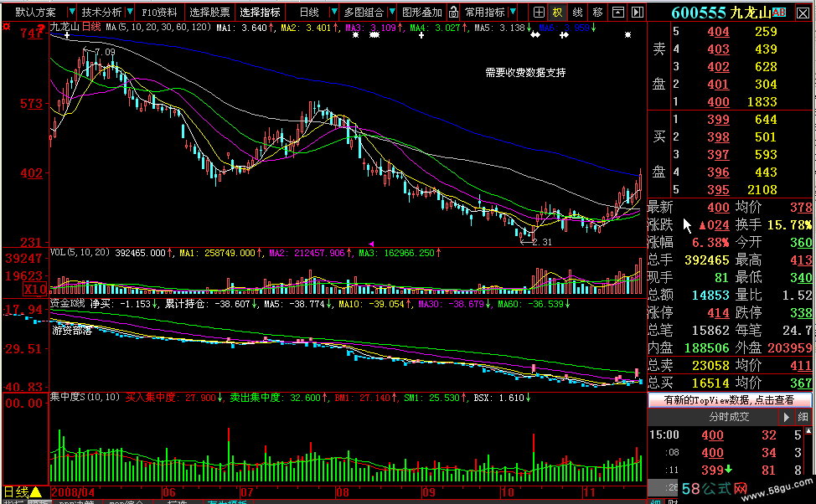Click the 2.31 low price annotation

tap(542, 242)
